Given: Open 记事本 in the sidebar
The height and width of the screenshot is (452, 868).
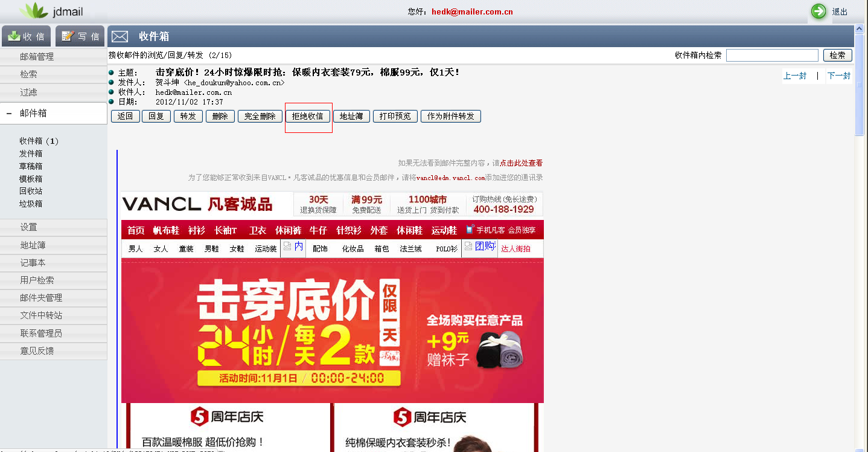Looking at the screenshot, I should [x=33, y=262].
